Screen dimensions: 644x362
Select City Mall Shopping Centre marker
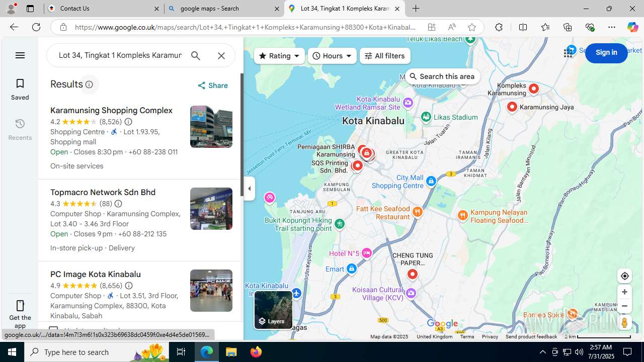(431, 181)
